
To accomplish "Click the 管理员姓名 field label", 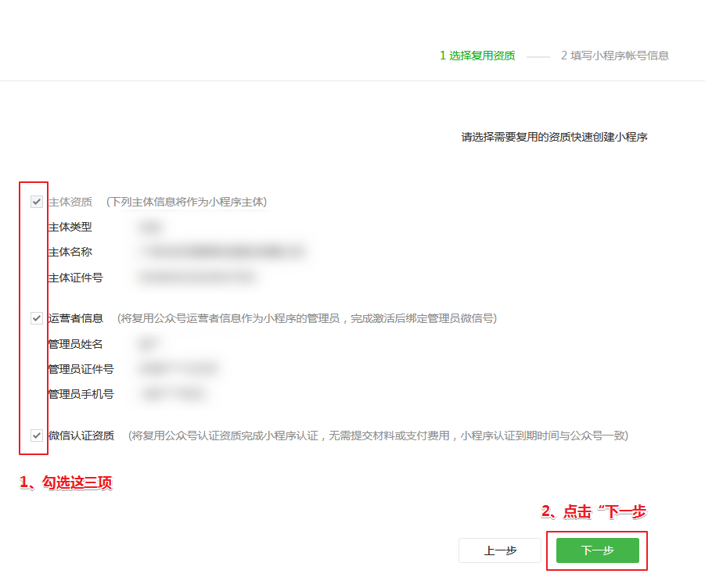I will (75, 343).
